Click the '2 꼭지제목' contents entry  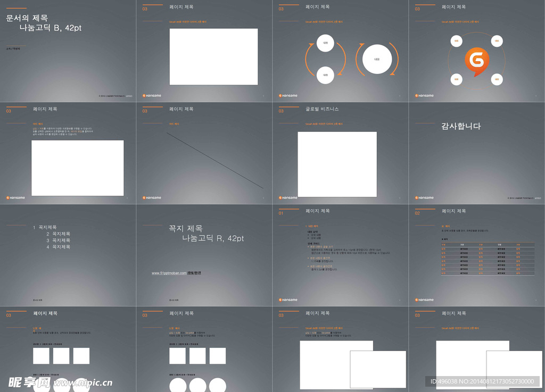coord(59,233)
